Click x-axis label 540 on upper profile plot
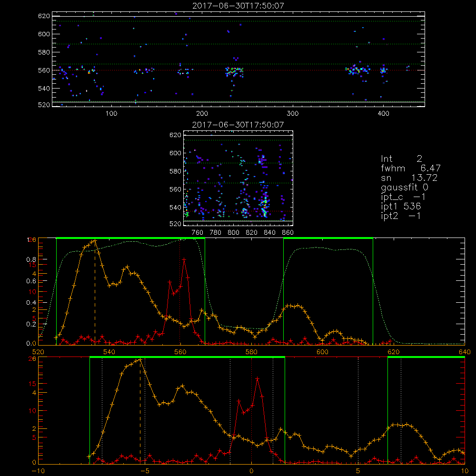This screenshot has width=476, height=476. [x=109, y=352]
